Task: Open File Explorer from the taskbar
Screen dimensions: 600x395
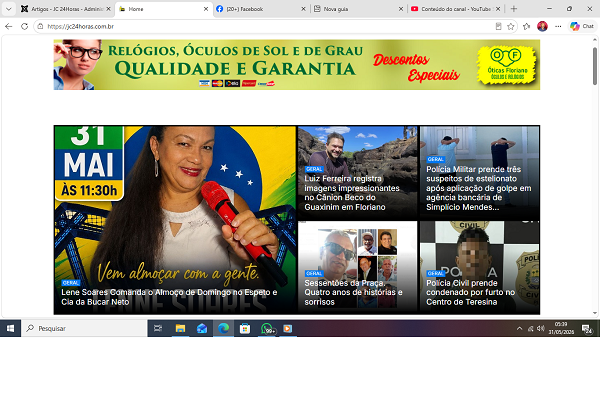Action: (x=180, y=328)
